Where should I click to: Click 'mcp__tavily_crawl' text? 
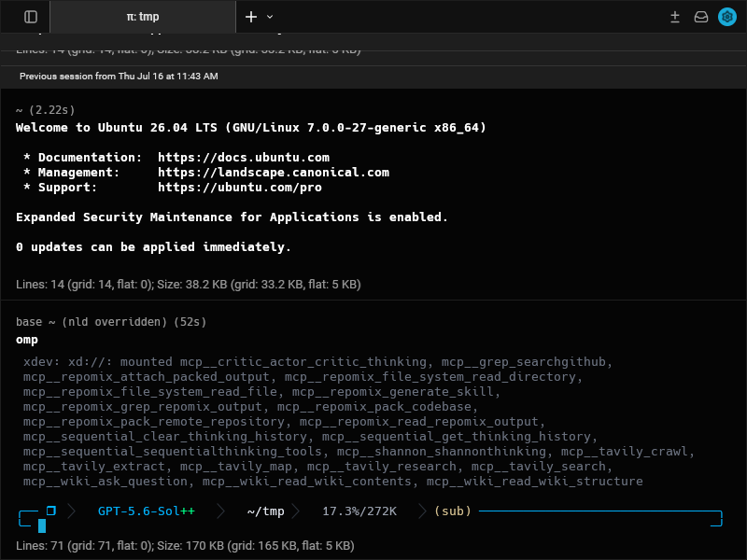(x=624, y=452)
